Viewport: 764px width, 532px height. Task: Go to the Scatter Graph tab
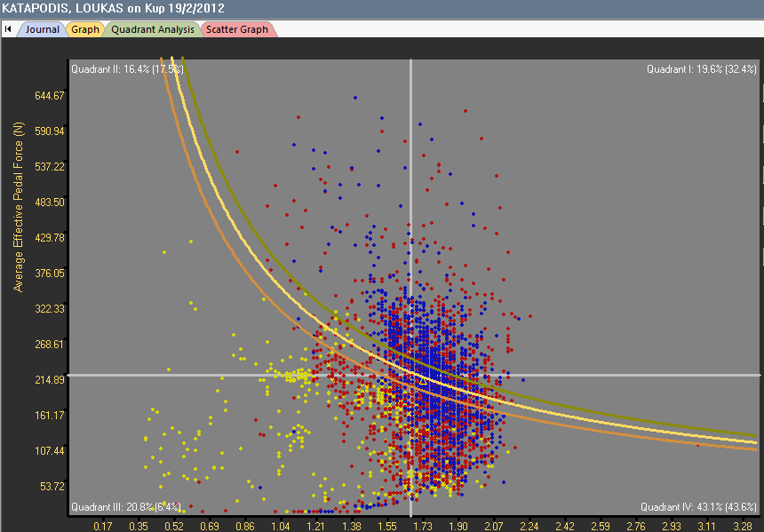point(238,29)
